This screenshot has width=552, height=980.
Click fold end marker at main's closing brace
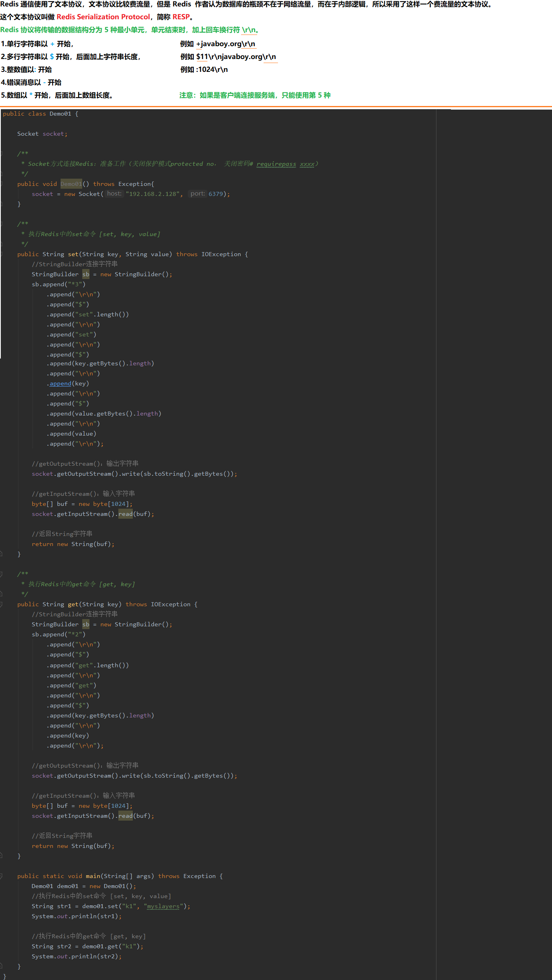click(1, 966)
